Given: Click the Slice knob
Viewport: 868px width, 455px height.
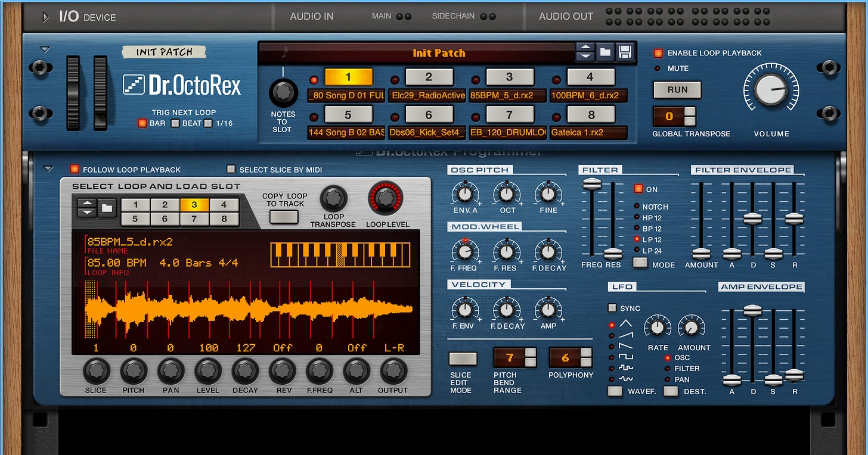Looking at the screenshot, I should coord(96,372).
